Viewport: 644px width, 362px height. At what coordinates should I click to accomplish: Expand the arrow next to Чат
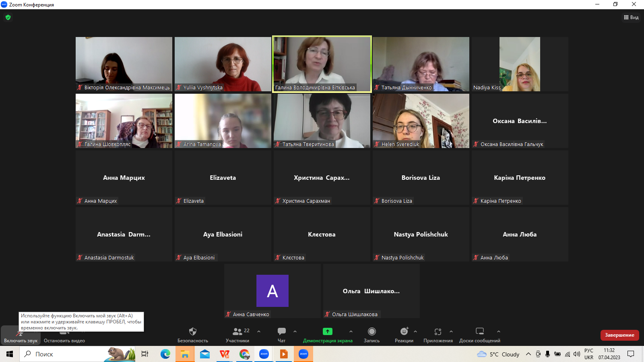(x=295, y=332)
